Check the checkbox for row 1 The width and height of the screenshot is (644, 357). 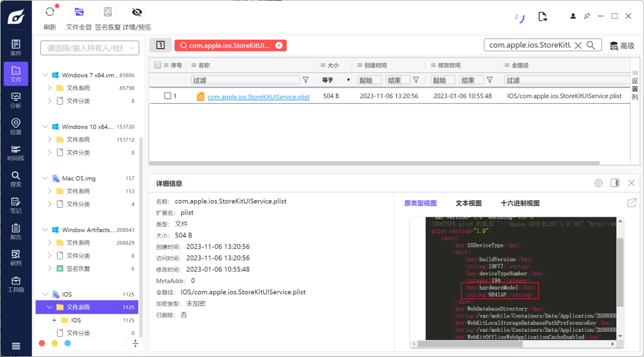[x=167, y=96]
